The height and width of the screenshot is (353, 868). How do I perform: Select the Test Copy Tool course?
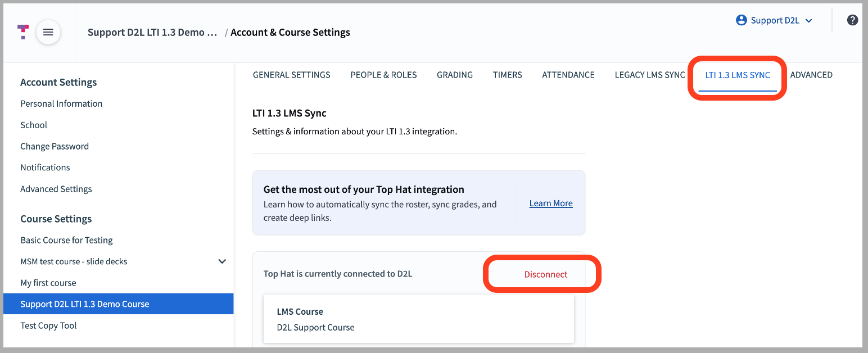coord(48,325)
